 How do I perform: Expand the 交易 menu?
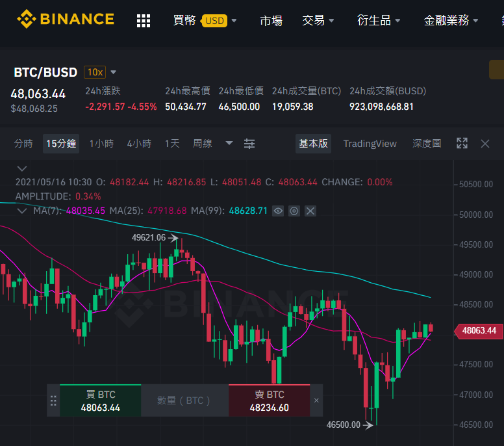click(x=318, y=21)
